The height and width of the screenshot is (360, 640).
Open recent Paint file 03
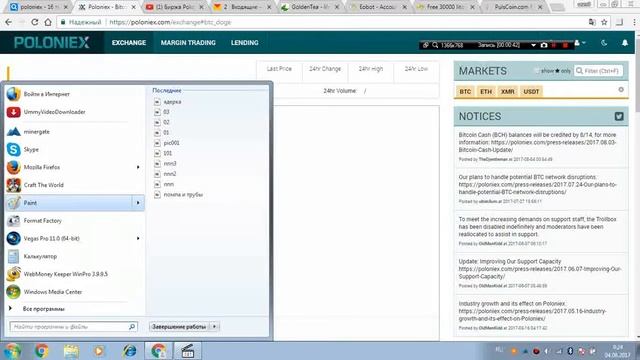166,112
